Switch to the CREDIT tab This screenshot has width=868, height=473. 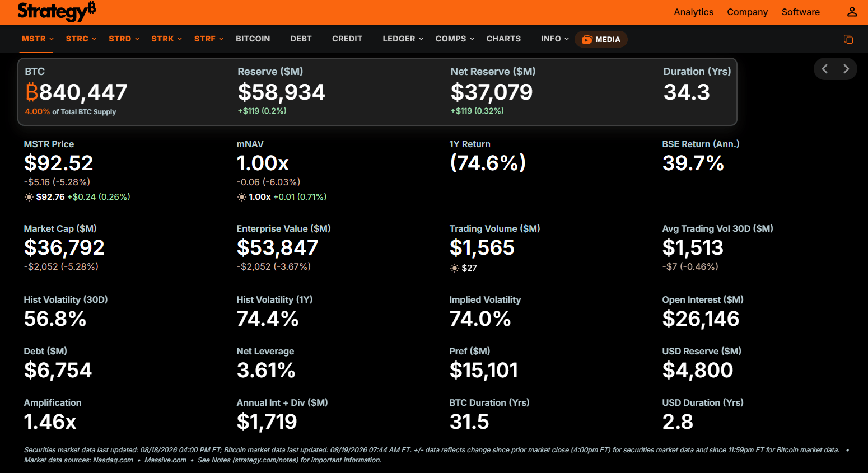pos(347,39)
